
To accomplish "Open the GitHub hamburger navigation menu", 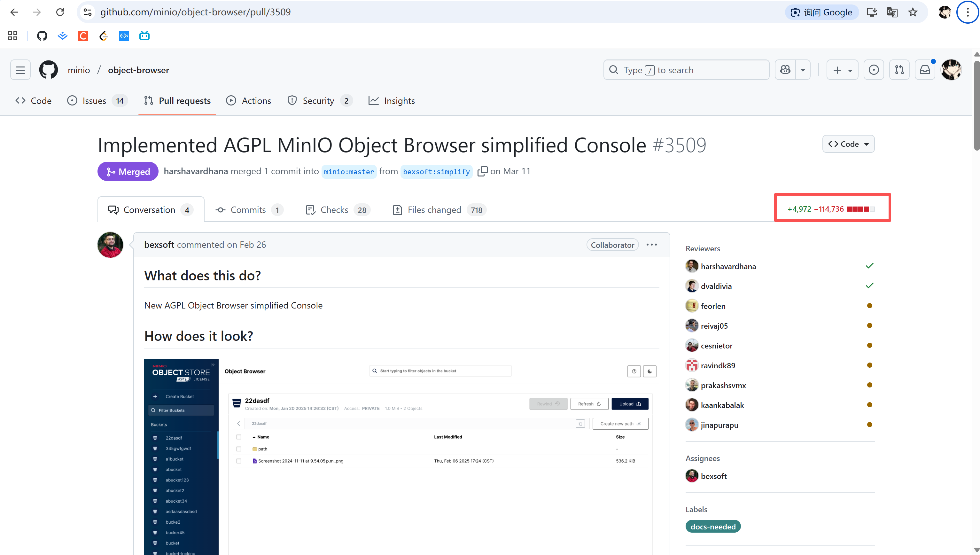I will point(20,70).
